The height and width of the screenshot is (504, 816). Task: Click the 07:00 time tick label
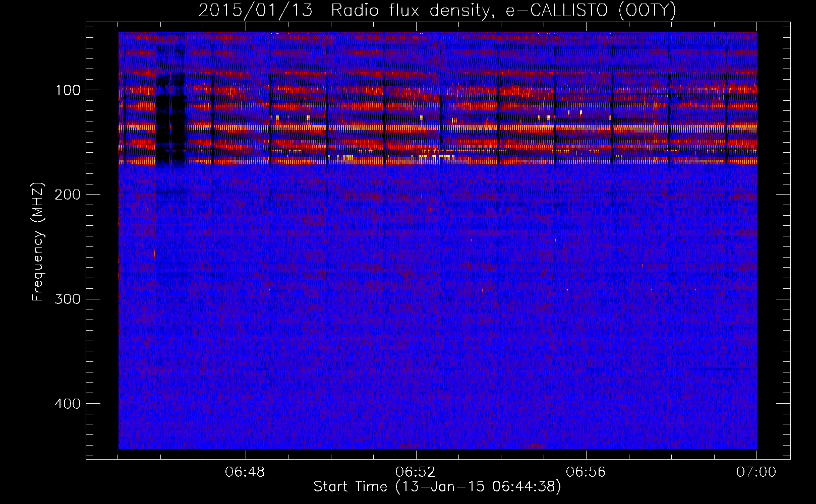(x=756, y=472)
